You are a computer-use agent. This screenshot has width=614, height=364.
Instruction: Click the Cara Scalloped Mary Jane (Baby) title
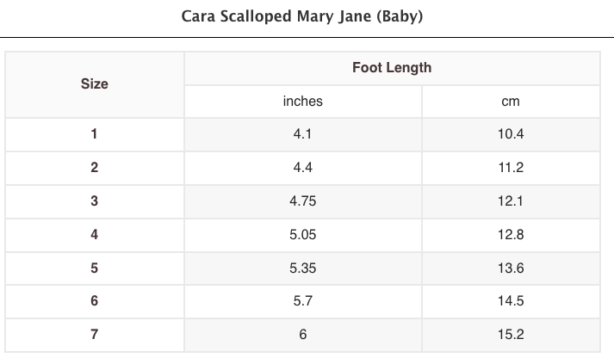point(302,16)
